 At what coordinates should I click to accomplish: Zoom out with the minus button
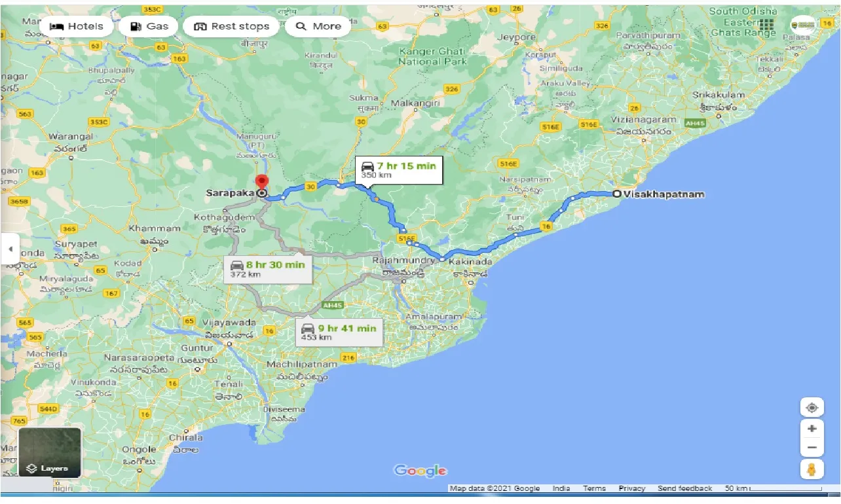[812, 448]
